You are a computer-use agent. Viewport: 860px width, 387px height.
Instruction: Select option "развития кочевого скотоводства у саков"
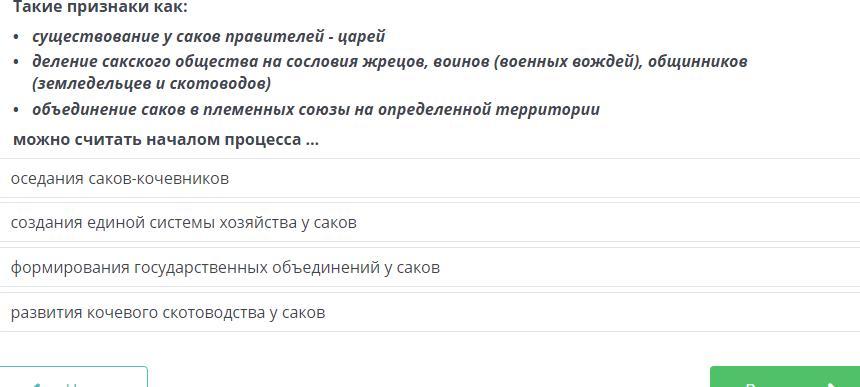[430, 312]
